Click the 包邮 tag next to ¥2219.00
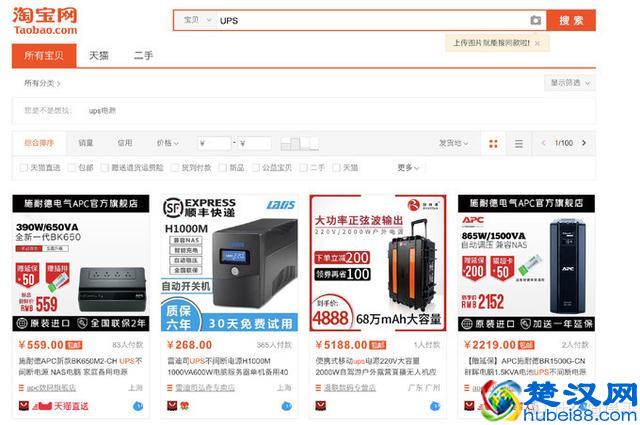 [526, 345]
